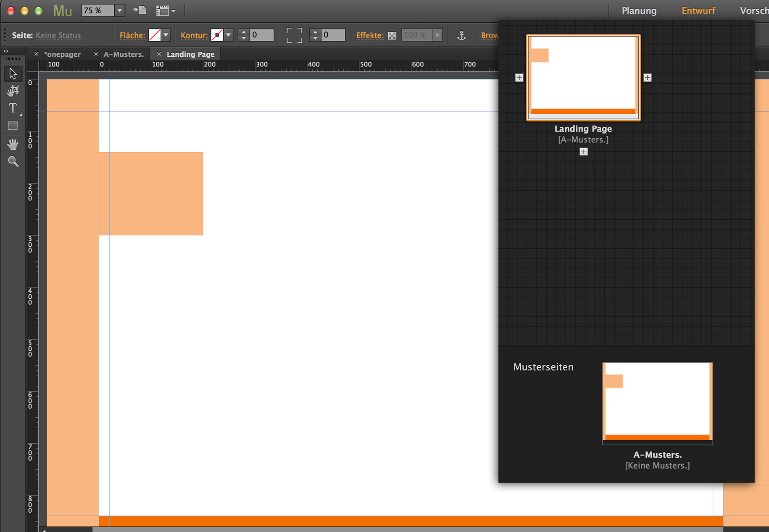Click the 100 % opacity field
The image size is (769, 532).
tap(417, 35)
